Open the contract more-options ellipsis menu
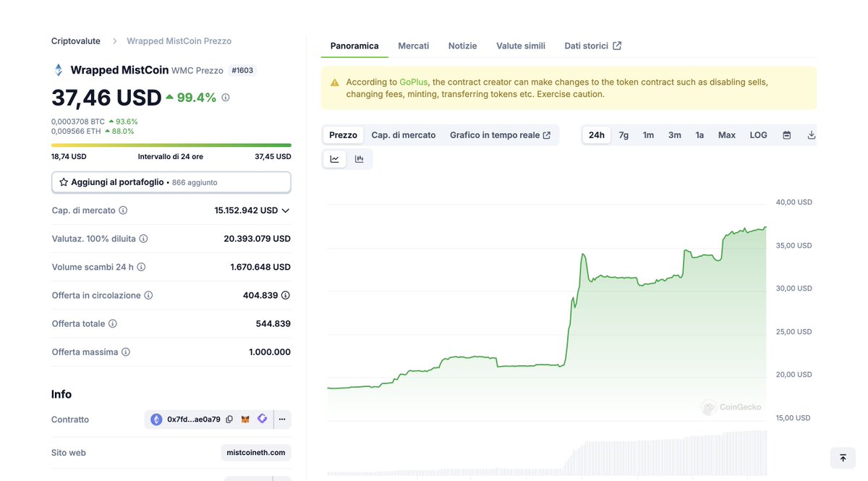Screen dimensions: 868x481 (x=282, y=420)
